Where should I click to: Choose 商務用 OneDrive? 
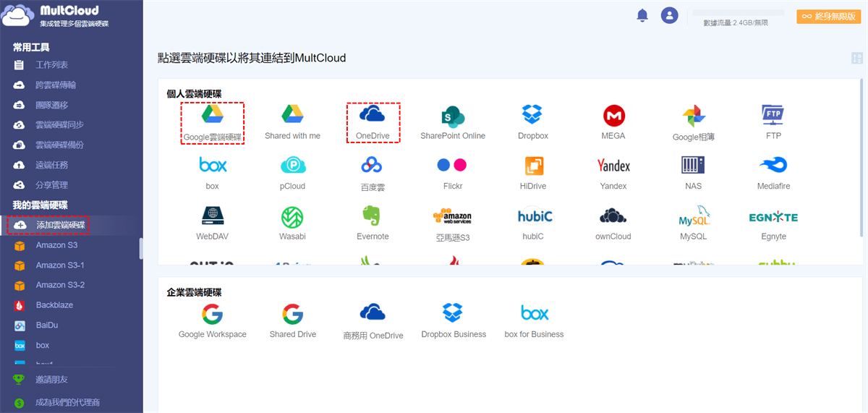(373, 321)
